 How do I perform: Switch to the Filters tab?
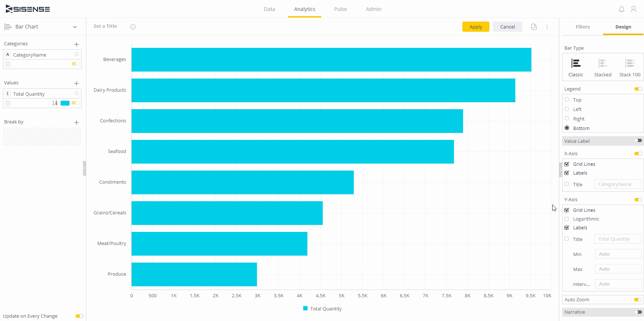tap(583, 27)
